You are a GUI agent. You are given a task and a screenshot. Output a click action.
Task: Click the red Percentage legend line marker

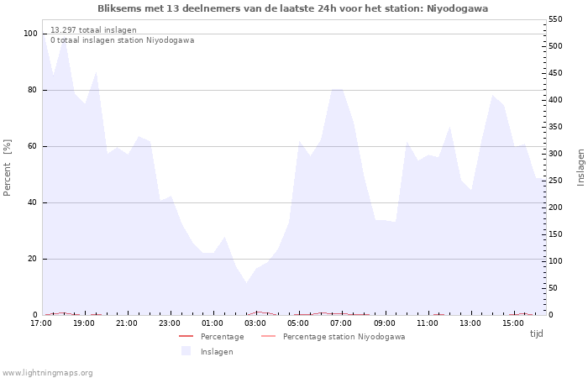pyautogui.click(x=186, y=337)
